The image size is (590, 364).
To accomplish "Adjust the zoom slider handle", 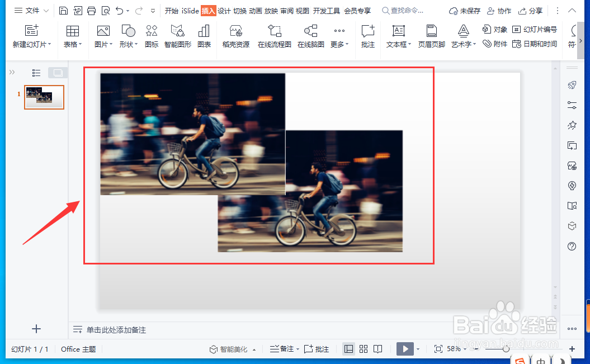I will pyautogui.click(x=506, y=349).
